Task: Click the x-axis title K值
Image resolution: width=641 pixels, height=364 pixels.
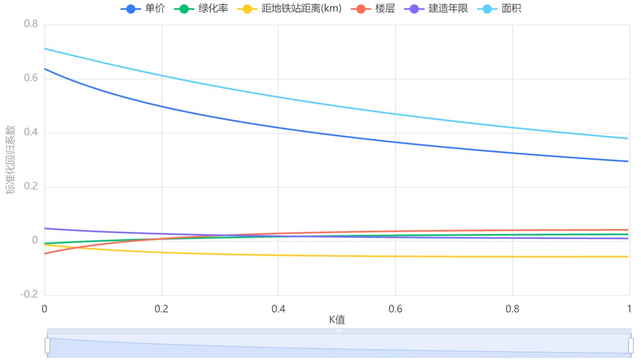Action: [337, 320]
